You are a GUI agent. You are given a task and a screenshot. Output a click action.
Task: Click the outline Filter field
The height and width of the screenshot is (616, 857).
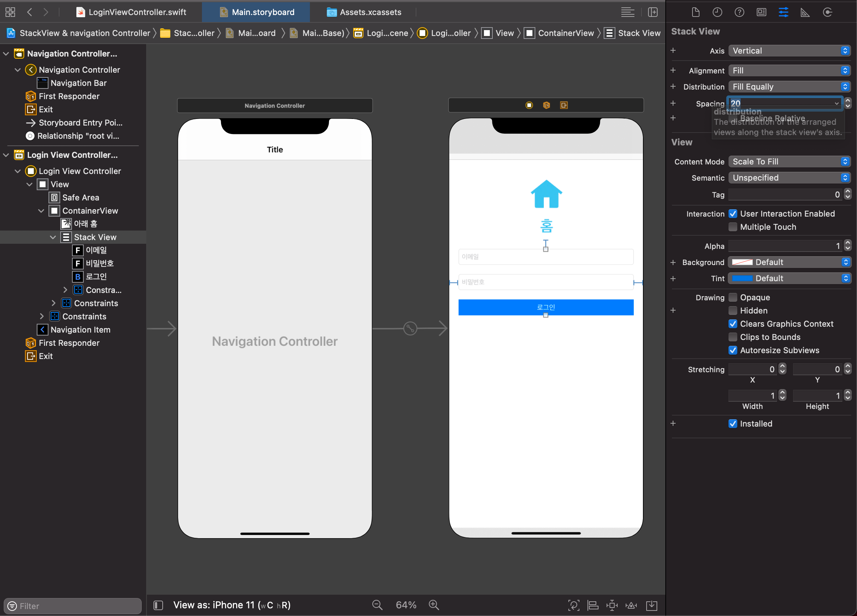(73, 606)
